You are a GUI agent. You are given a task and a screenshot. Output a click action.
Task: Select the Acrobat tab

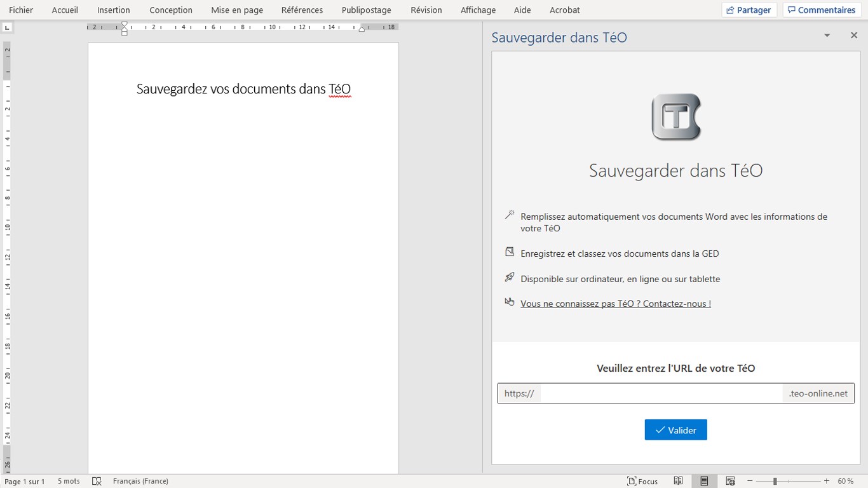click(x=565, y=10)
